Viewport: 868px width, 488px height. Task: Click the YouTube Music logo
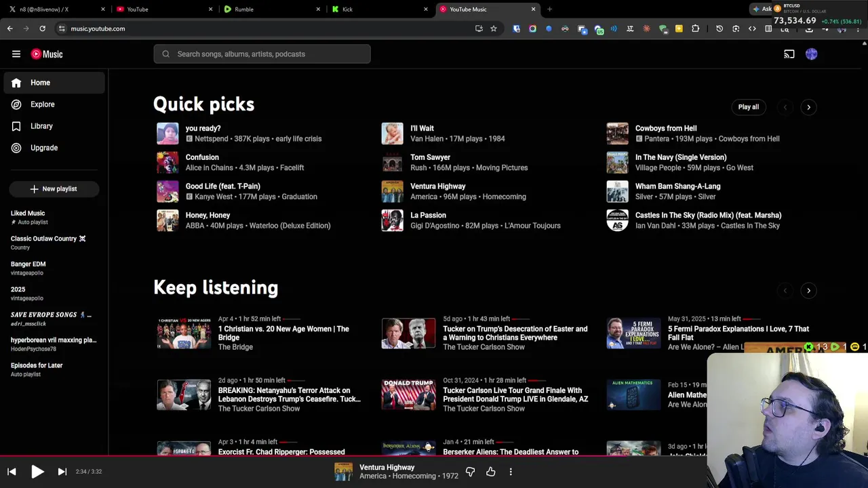(47, 54)
